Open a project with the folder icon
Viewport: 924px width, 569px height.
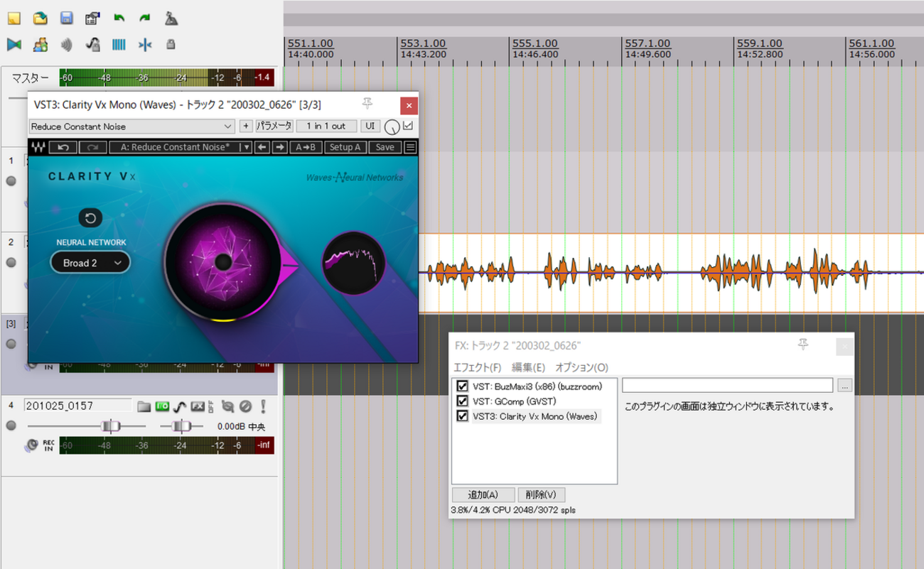tap(41, 18)
